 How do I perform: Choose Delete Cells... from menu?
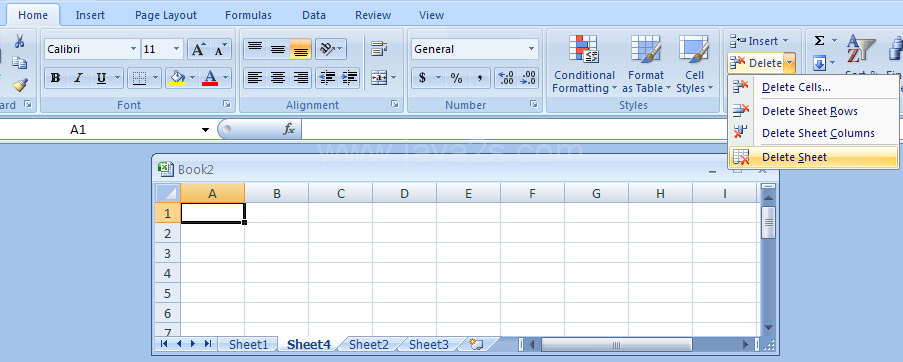coord(813,87)
